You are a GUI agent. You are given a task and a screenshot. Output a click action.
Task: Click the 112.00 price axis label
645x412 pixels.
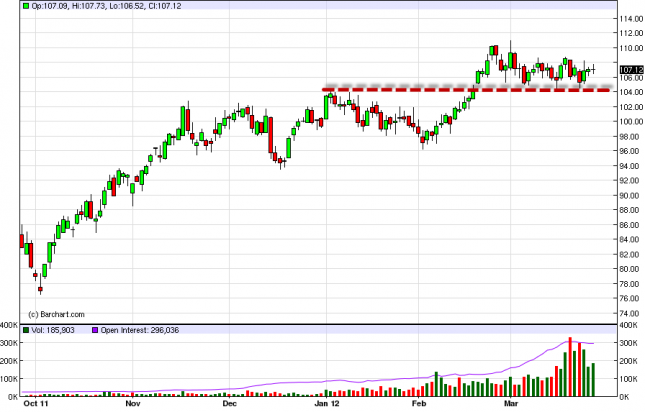(x=631, y=33)
